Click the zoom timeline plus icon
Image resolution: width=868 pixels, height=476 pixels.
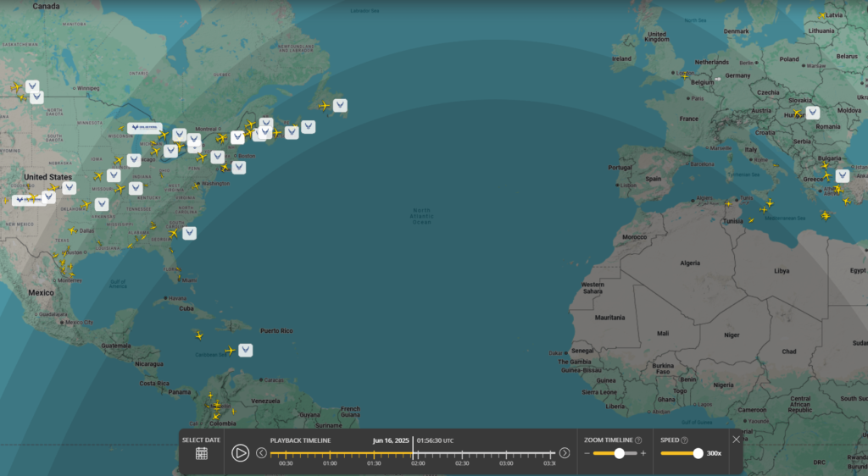coord(643,453)
